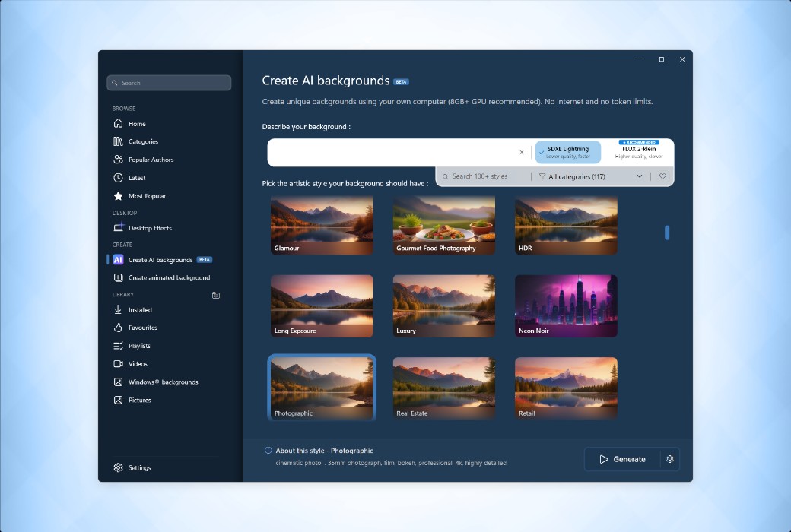Open the Videos camera icon
This screenshot has height=532, width=791.
118,364
